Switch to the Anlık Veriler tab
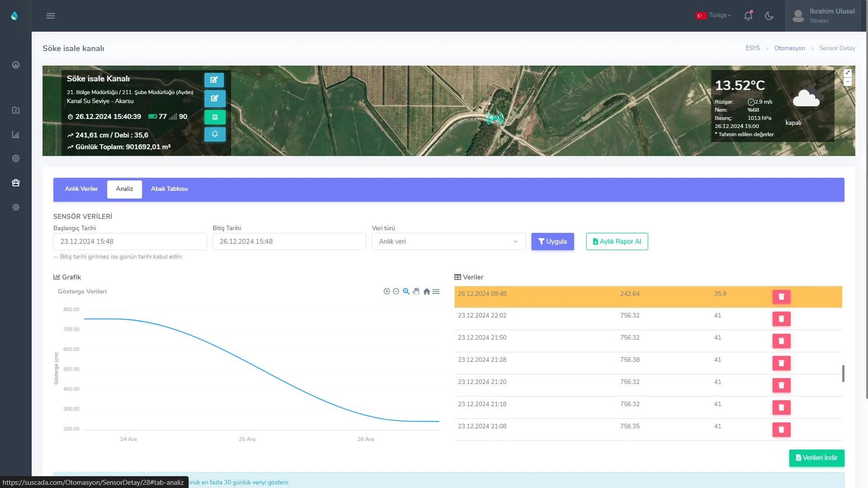The image size is (868, 488). 81,189
